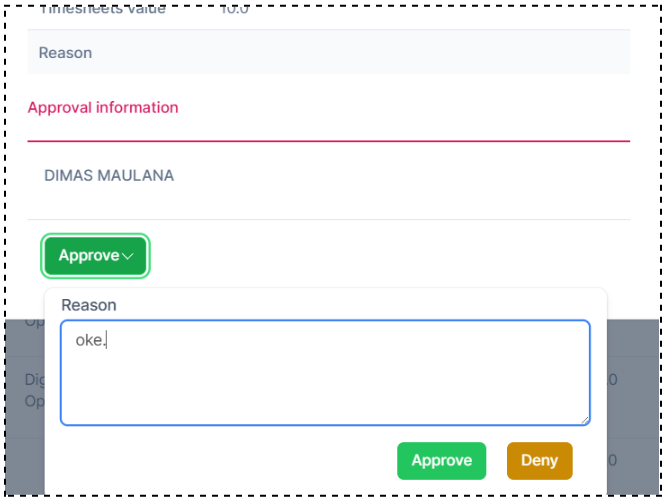663x499 pixels.
Task: Click the "oke." text inside the text area
Action: (90, 340)
